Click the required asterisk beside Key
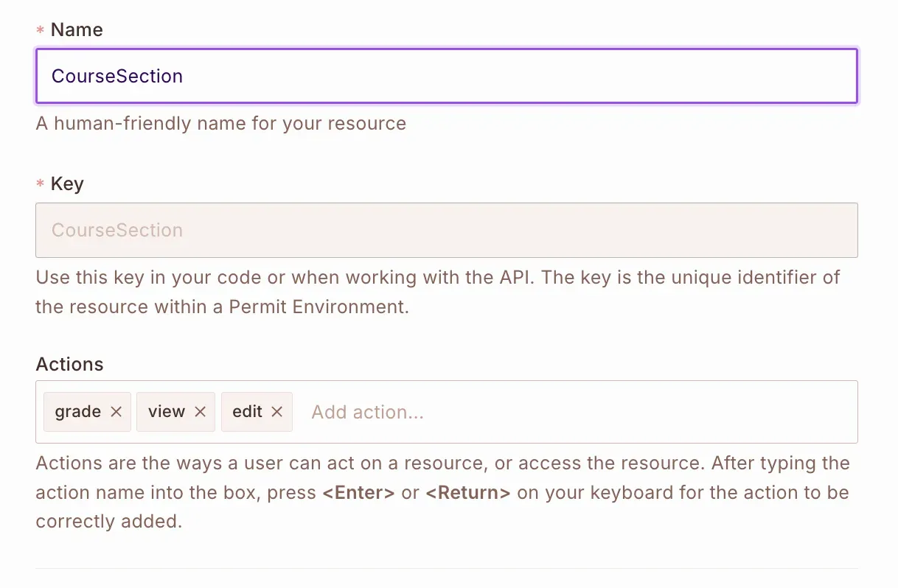 pos(40,185)
